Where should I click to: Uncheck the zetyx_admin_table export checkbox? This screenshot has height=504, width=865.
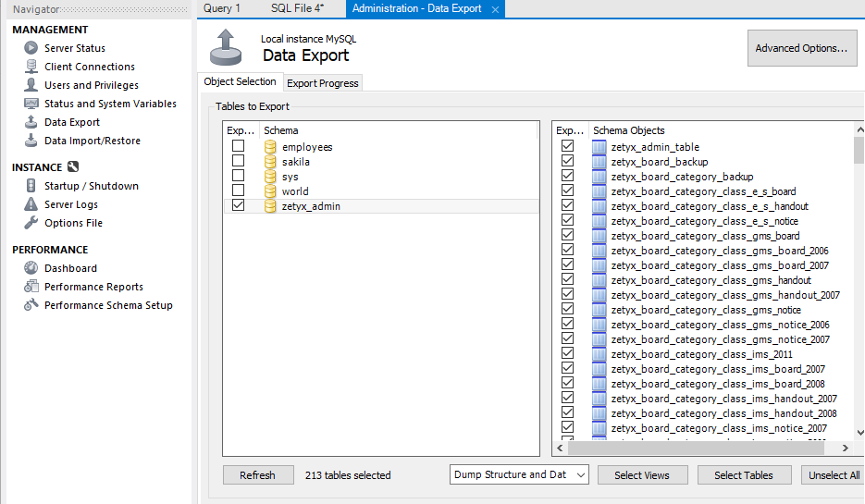(x=567, y=145)
